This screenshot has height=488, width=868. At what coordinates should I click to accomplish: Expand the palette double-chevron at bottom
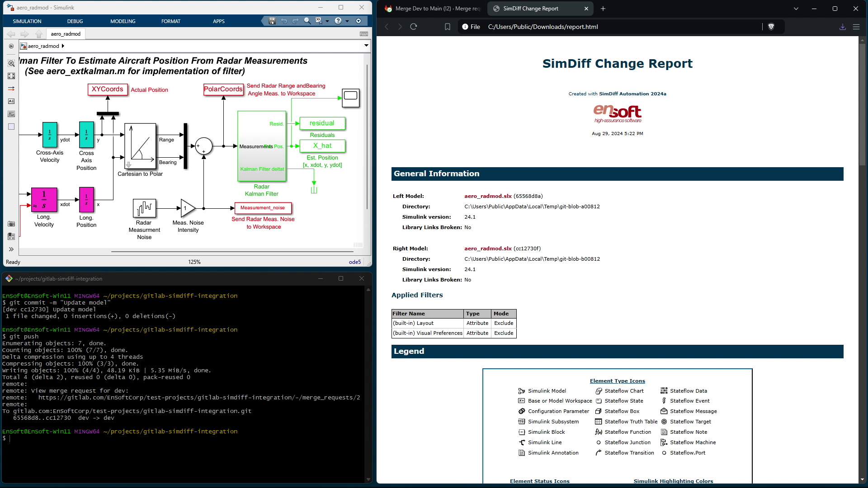click(11, 249)
